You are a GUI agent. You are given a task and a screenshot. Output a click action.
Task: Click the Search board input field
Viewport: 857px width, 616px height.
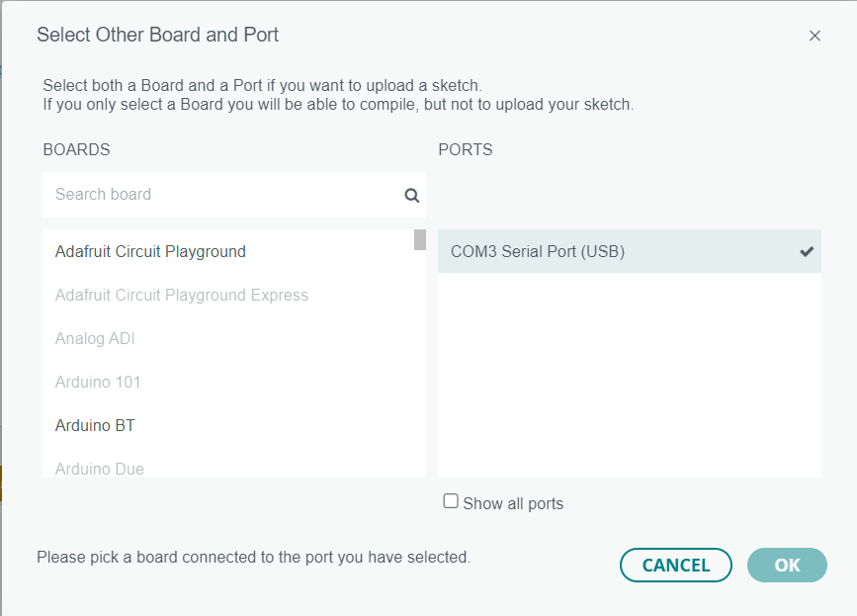(222, 195)
